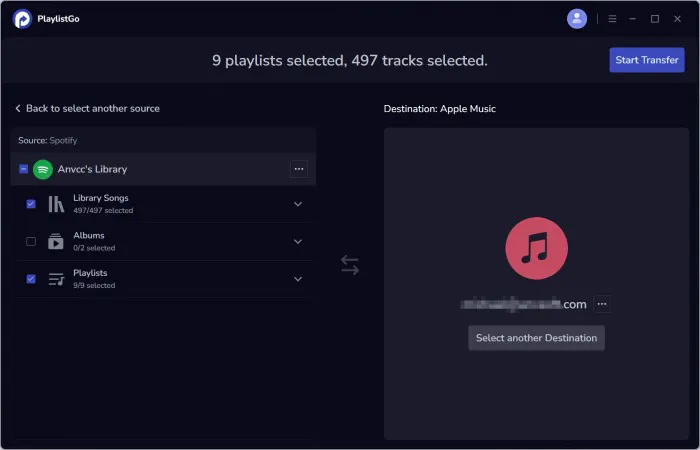Image resolution: width=700 pixels, height=450 pixels.
Task: Uncheck the Playlists checkbox
Action: click(x=31, y=279)
